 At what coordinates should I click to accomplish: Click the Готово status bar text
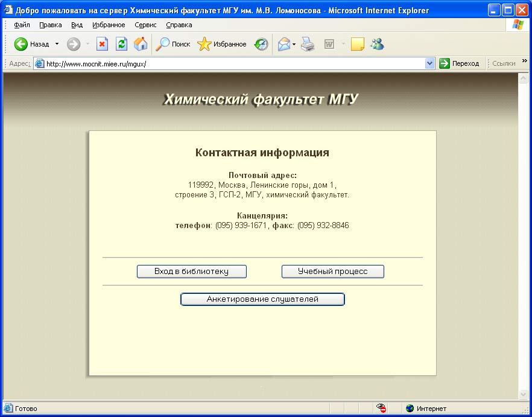[26, 409]
